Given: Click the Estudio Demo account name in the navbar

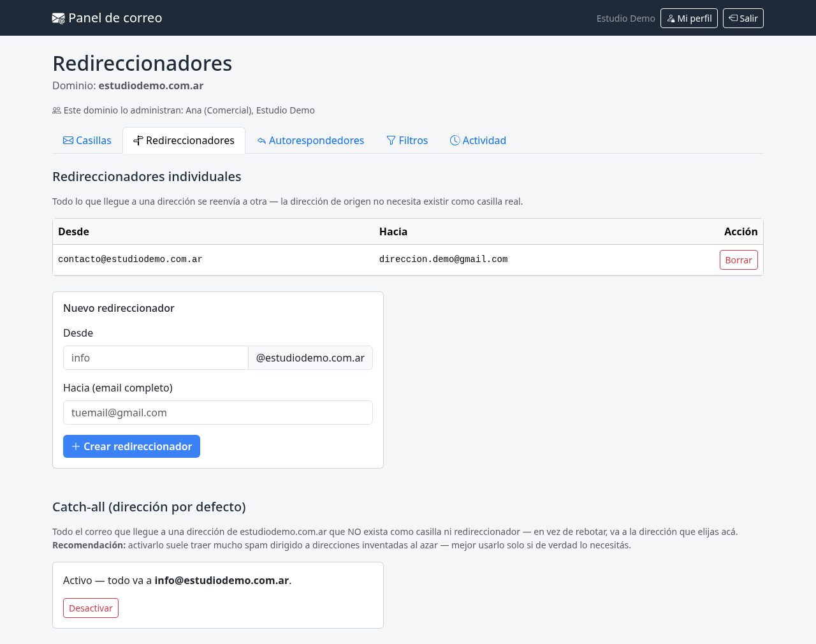Looking at the screenshot, I should click(625, 18).
